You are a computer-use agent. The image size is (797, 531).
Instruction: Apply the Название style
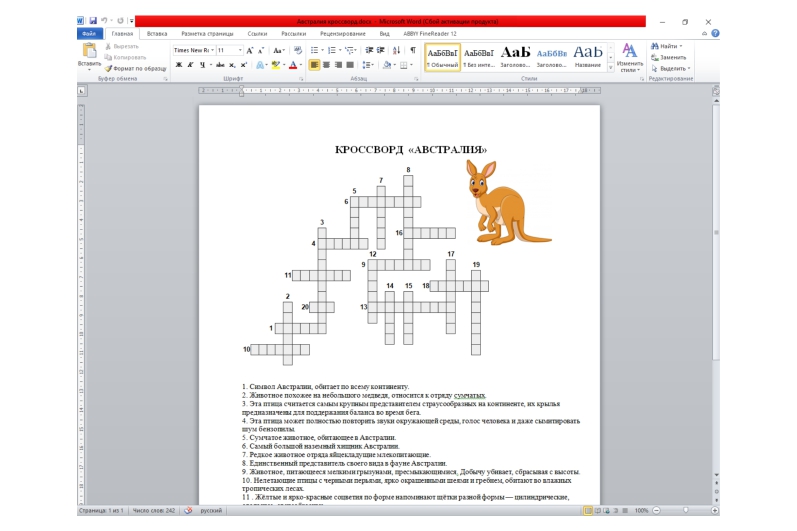588,57
